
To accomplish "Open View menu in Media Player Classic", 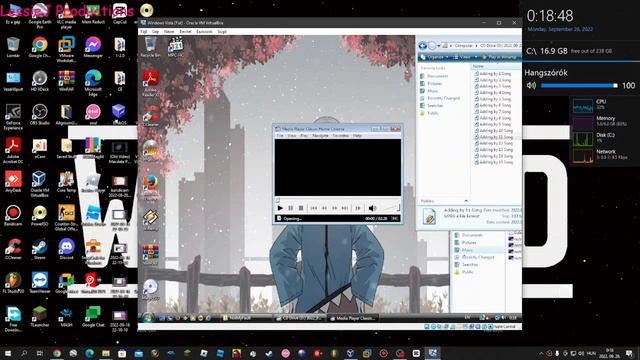I will tap(291, 136).
